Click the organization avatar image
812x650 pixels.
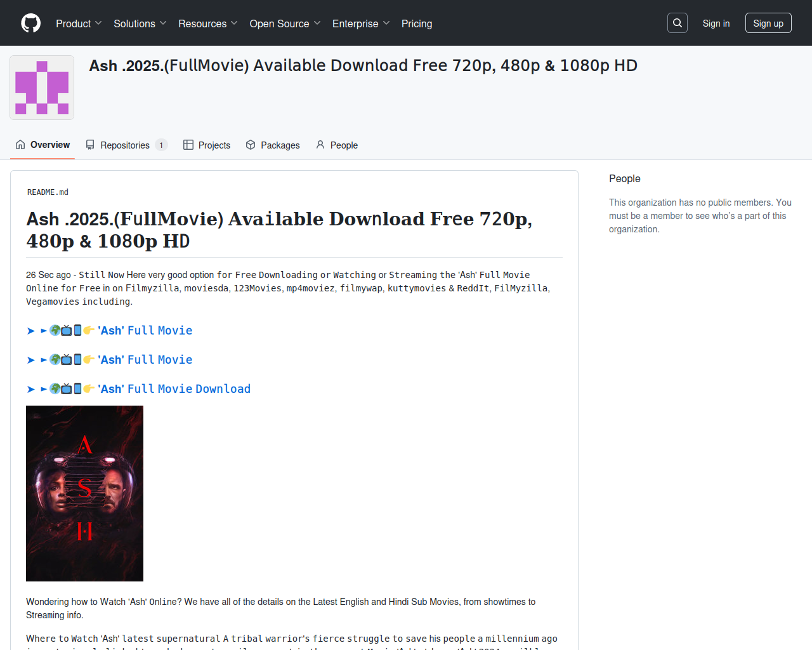coord(42,88)
